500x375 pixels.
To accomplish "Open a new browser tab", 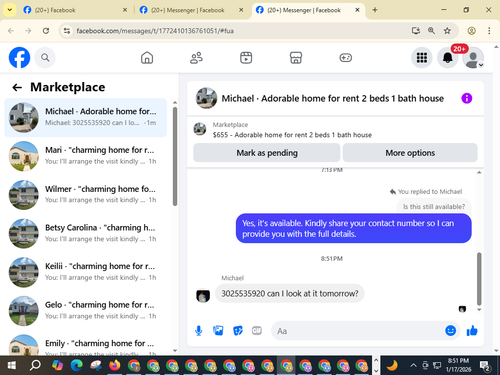I will pyautogui.click(x=375, y=10).
